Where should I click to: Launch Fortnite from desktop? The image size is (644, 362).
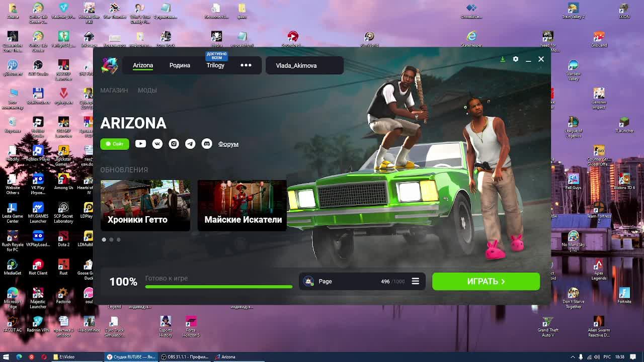pos(624,296)
